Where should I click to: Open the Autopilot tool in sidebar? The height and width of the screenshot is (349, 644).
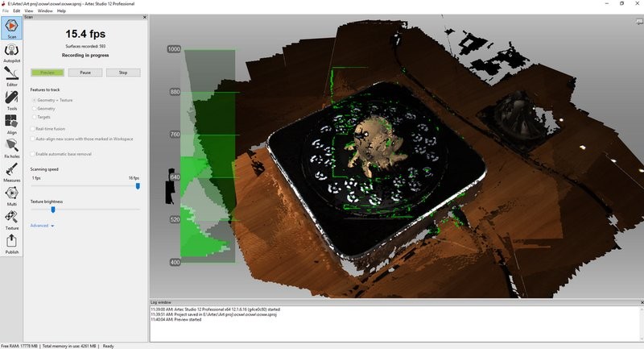point(11,52)
